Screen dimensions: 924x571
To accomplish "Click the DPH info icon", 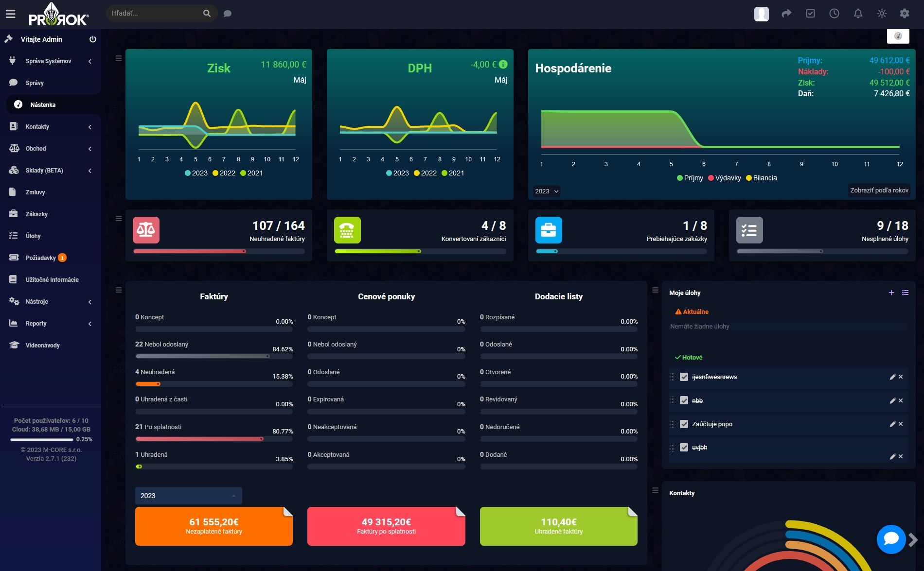I will pyautogui.click(x=503, y=64).
